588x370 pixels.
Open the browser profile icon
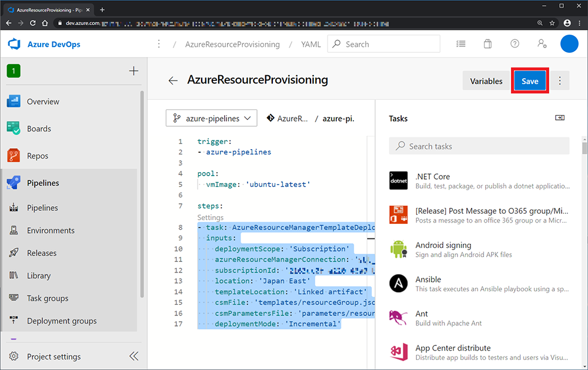pos(567,23)
